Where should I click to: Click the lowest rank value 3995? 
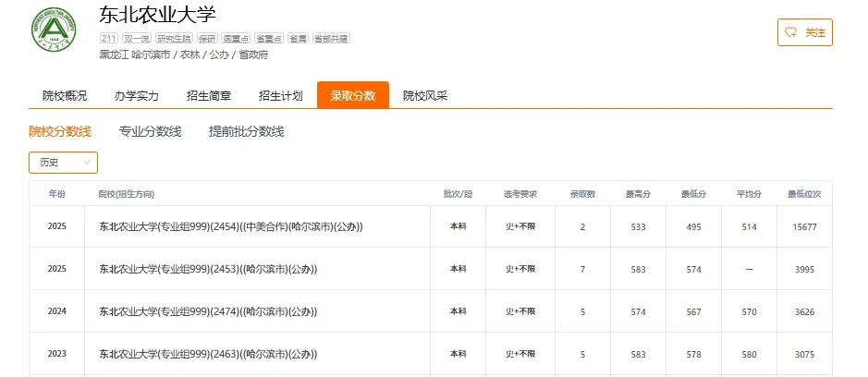pyautogui.click(x=804, y=270)
